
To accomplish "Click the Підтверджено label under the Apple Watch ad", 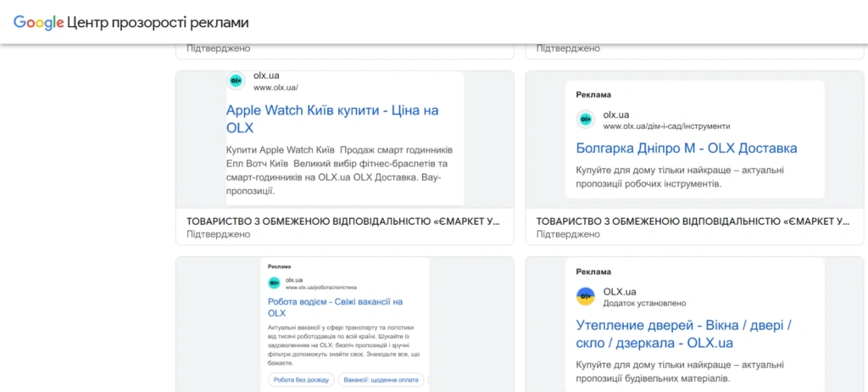I will 218,234.
